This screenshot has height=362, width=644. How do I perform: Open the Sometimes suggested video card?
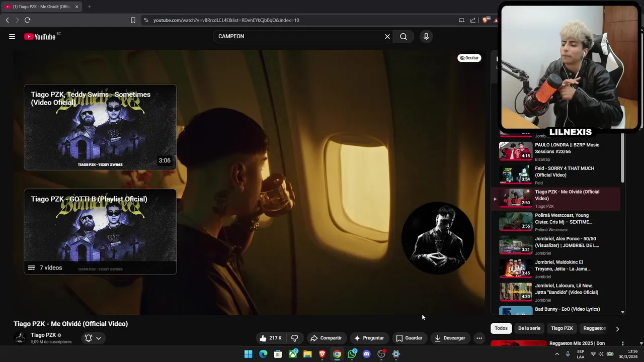pos(100,127)
